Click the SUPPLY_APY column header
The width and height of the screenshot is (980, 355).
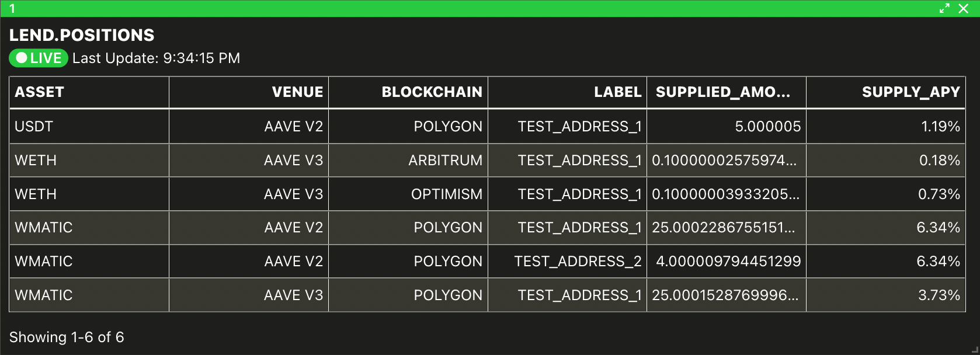(x=886, y=92)
